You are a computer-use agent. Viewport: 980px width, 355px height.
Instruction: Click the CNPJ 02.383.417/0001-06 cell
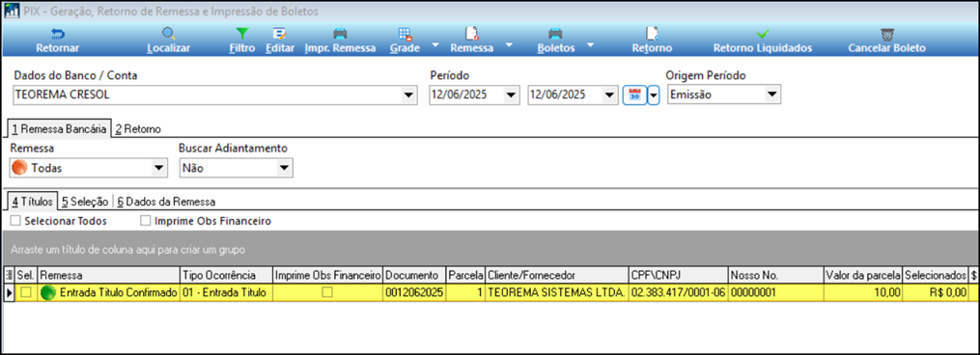click(x=678, y=292)
